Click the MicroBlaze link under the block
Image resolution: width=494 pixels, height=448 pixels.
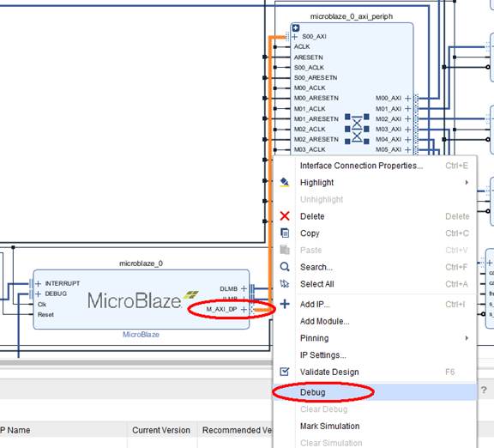(x=141, y=335)
